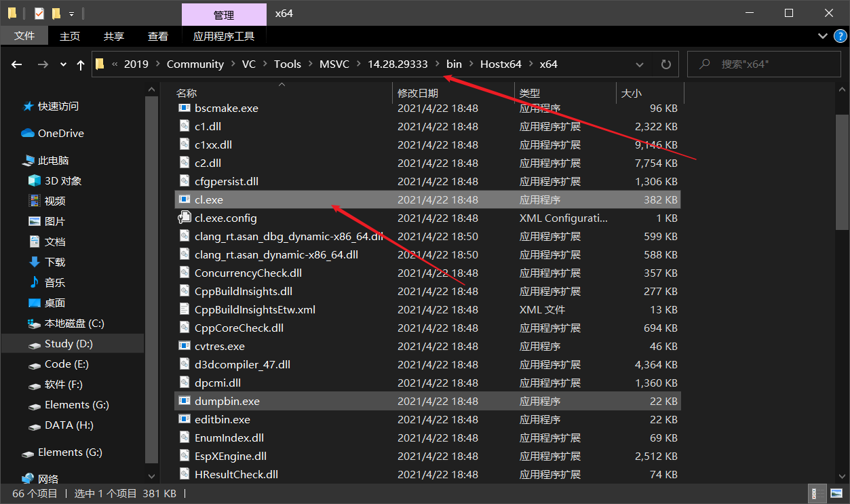Switch to the 共享 ribbon tab
Viewport: 850px width, 504px height.
point(114,37)
